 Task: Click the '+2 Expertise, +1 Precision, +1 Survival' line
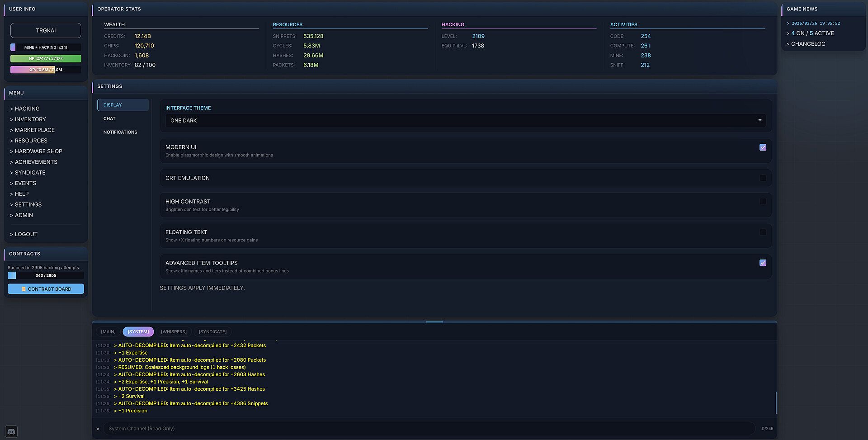tap(161, 382)
